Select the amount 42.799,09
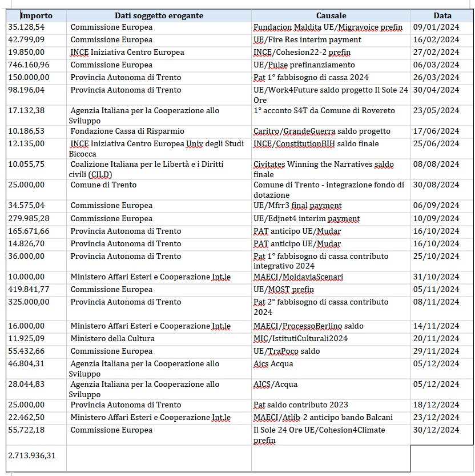The width and height of the screenshot is (475, 476). tap(26, 40)
